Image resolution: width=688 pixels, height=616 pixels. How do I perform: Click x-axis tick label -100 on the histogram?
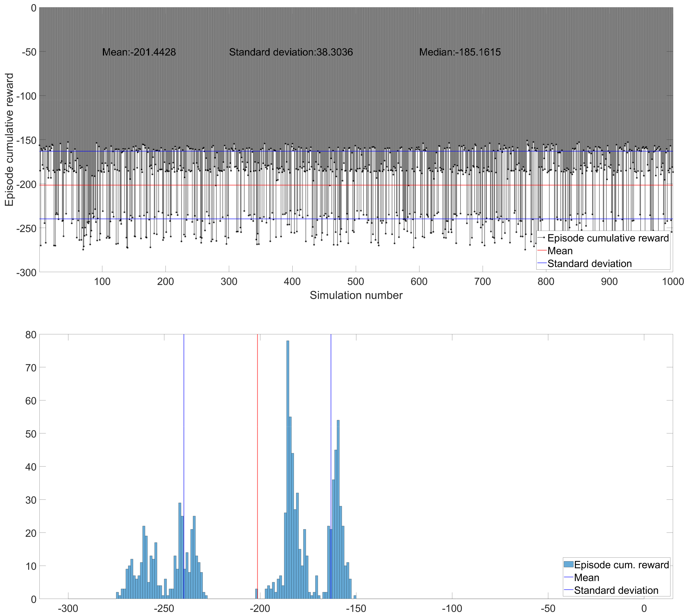click(452, 609)
